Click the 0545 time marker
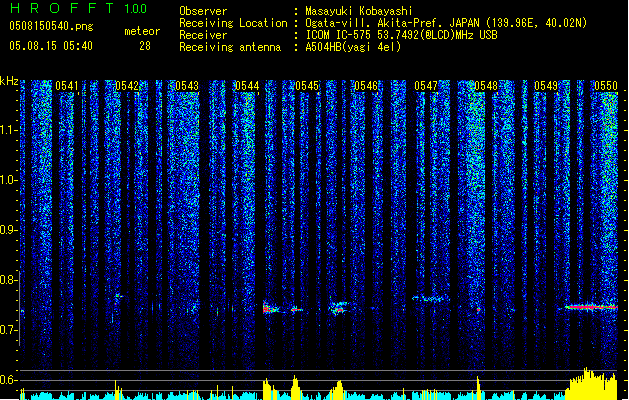 307,86
